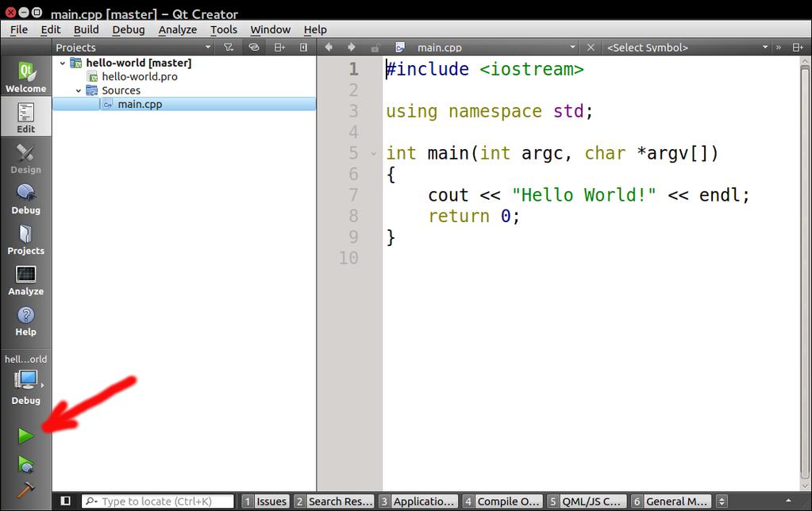
Task: Open the Tools menu
Action: coord(224,29)
